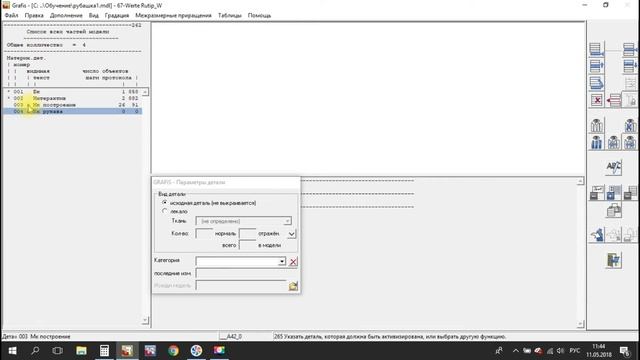The height and width of the screenshot is (360, 640).
Task: Select the лекало radio button
Action: pos(164,211)
